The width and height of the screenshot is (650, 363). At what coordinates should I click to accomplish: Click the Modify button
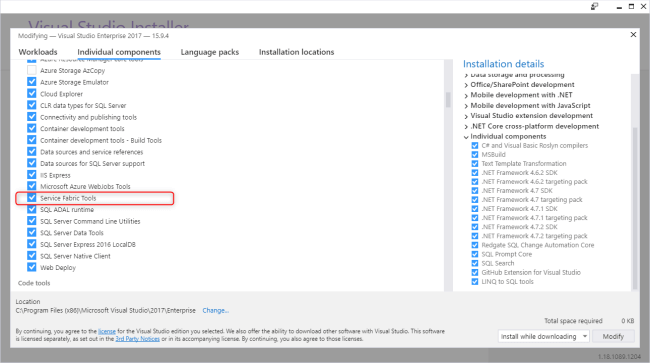[613, 336]
